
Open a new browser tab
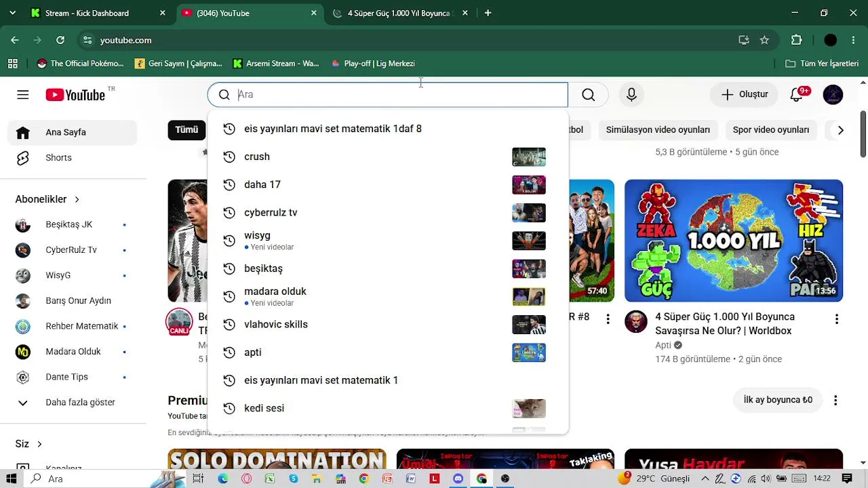pos(488,13)
